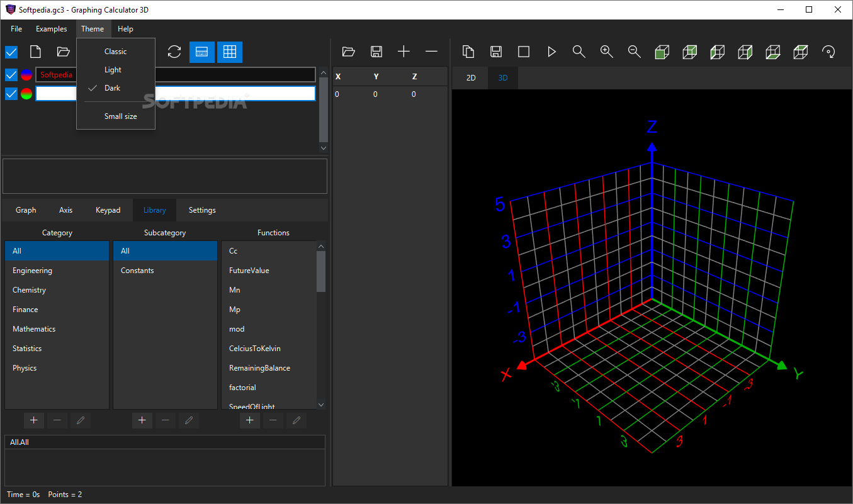Select the Constants subcategory
The width and height of the screenshot is (853, 504).
(165, 271)
